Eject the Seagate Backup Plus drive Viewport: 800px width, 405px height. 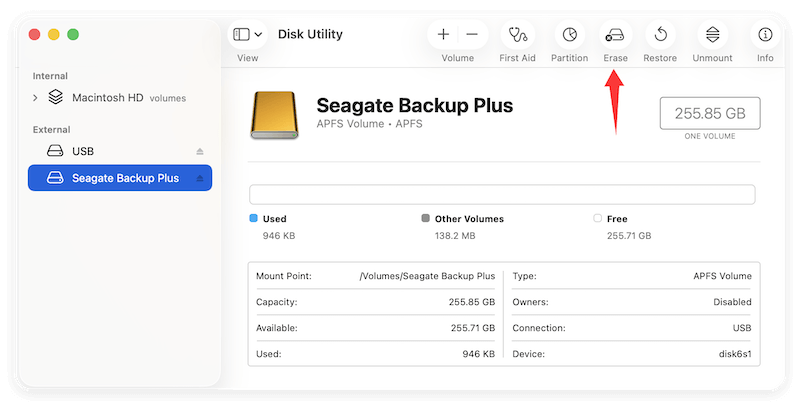coord(200,178)
